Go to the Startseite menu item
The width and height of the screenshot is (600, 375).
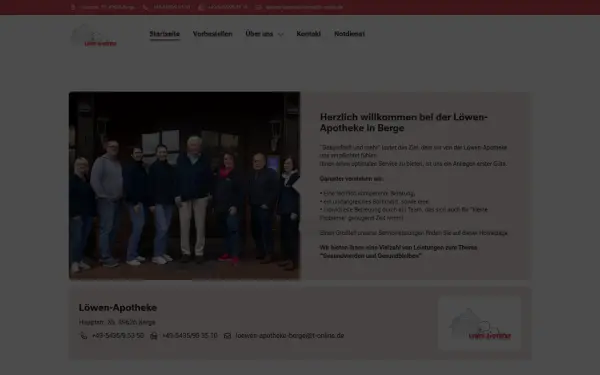pos(165,34)
